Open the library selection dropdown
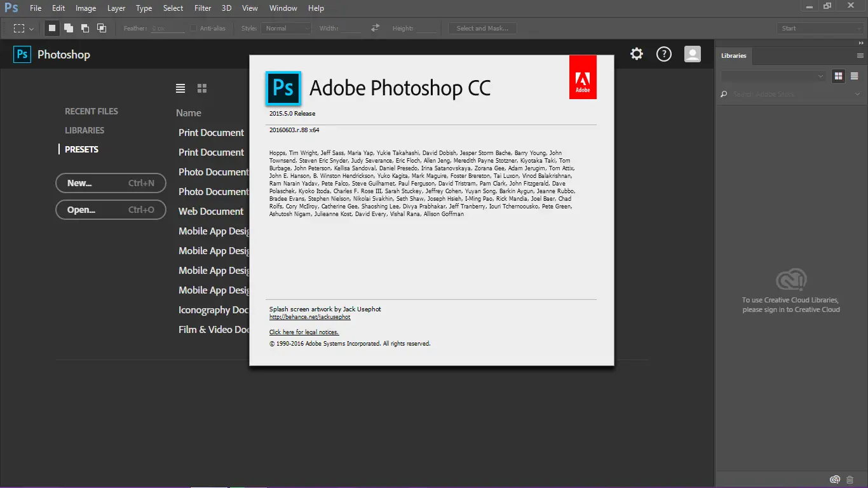The width and height of the screenshot is (868, 488). tap(773, 76)
